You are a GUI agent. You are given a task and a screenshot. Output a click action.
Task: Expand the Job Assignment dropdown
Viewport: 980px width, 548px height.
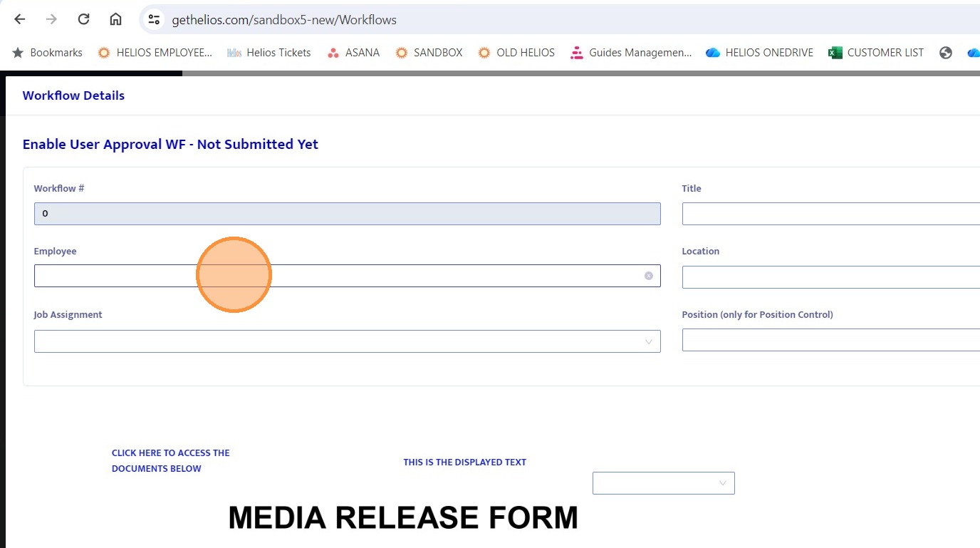347,341
